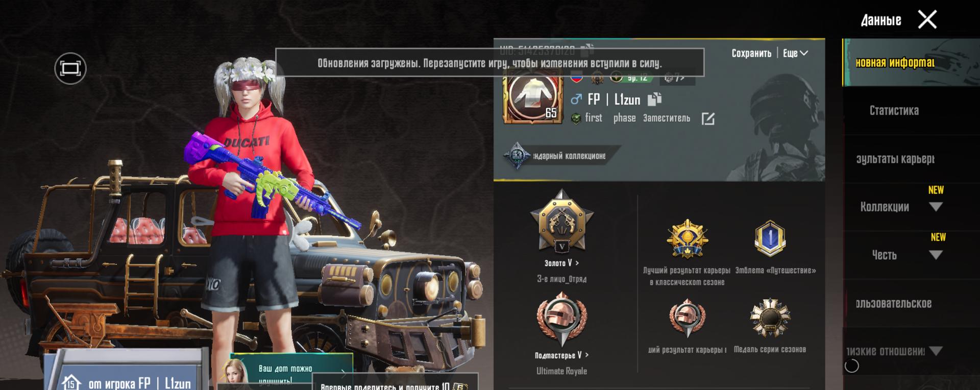View best career result in classic season medal
This screenshot has height=390, width=980.
(687, 239)
